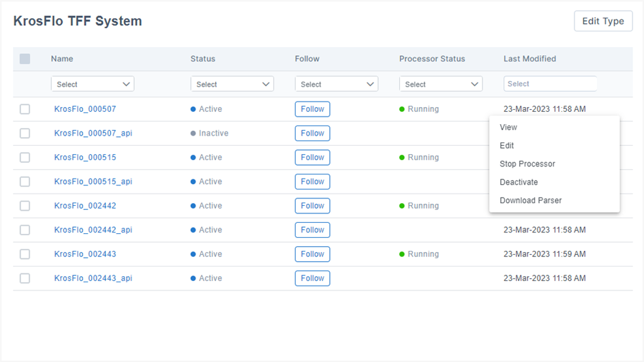Viewport: 644px width, 362px height.
Task: Click Follow for KrosFlo_000515_api
Action: point(312,181)
